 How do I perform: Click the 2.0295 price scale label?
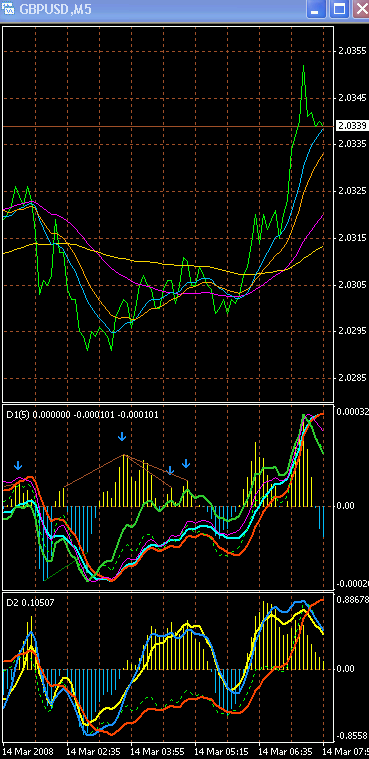tap(352, 332)
